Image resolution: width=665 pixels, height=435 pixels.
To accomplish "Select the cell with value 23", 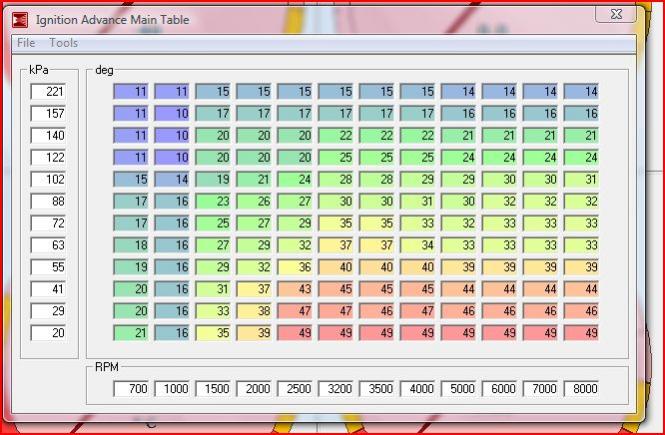I will [x=212, y=200].
